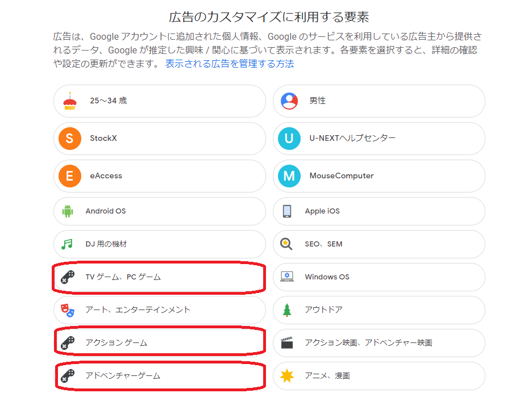Select the アウトドア interest
This screenshot has height=393, width=532.
(x=379, y=310)
